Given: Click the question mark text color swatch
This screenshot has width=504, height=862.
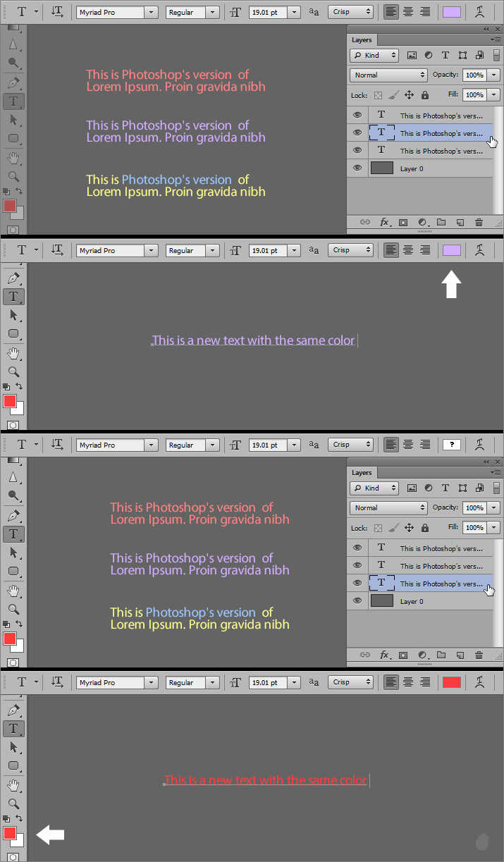Looking at the screenshot, I should pos(452,445).
